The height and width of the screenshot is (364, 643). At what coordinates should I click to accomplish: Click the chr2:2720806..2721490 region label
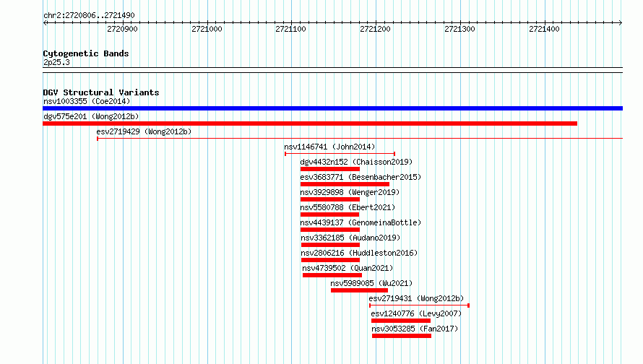point(89,15)
